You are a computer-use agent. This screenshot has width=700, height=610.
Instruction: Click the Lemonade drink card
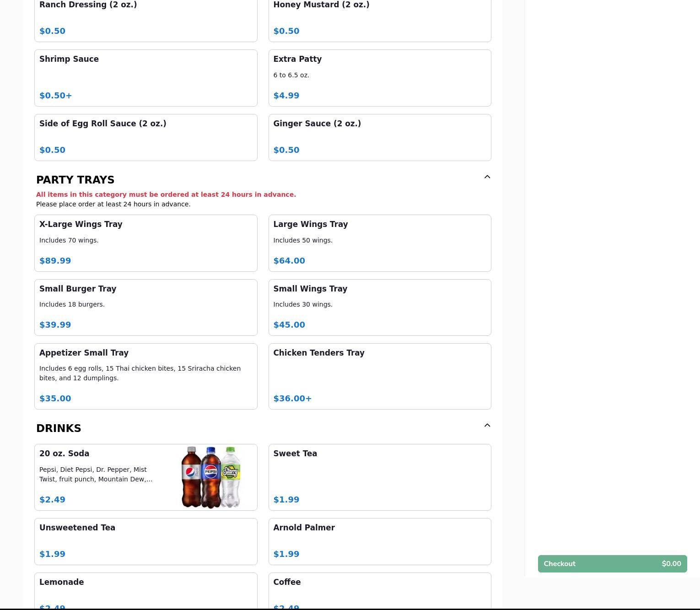pos(145,590)
